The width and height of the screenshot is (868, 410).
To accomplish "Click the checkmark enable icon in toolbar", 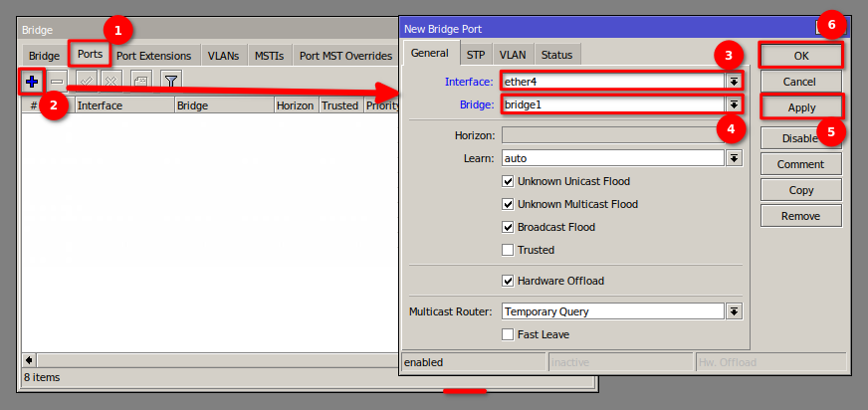I will pos(86,81).
